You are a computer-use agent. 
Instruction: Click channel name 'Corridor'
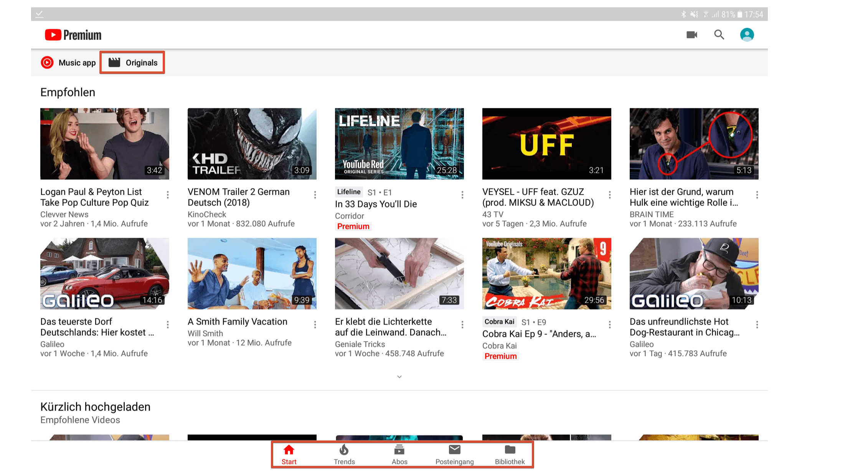tap(350, 216)
